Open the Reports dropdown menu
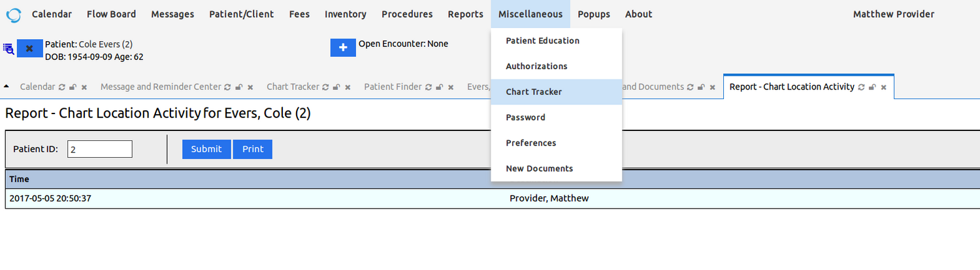 [465, 14]
